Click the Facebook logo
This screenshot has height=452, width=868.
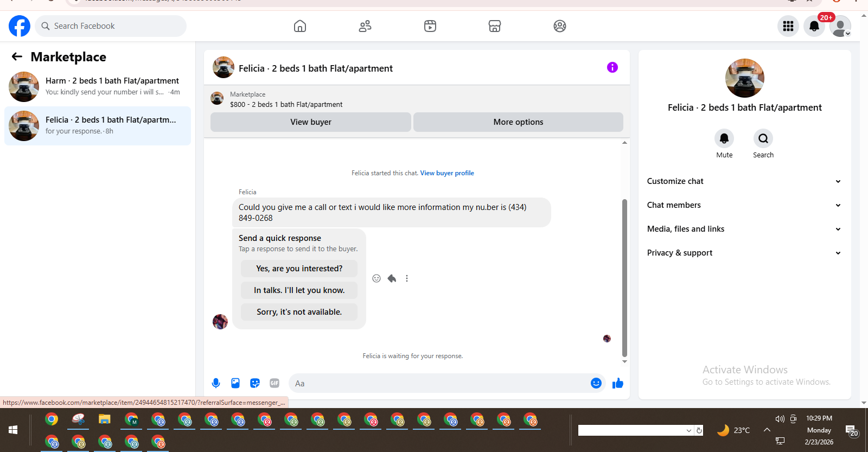point(20,26)
